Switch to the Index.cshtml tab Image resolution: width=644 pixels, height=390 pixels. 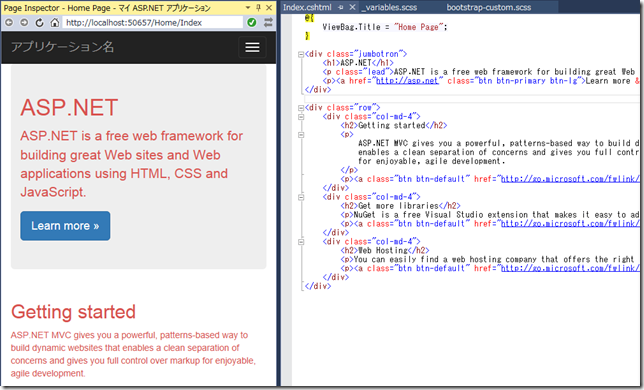[307, 7]
